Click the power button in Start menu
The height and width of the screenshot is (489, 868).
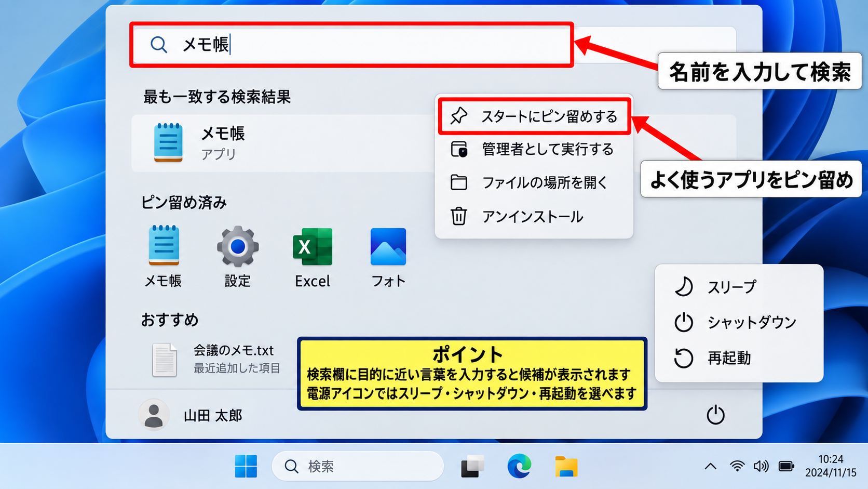[715, 415]
